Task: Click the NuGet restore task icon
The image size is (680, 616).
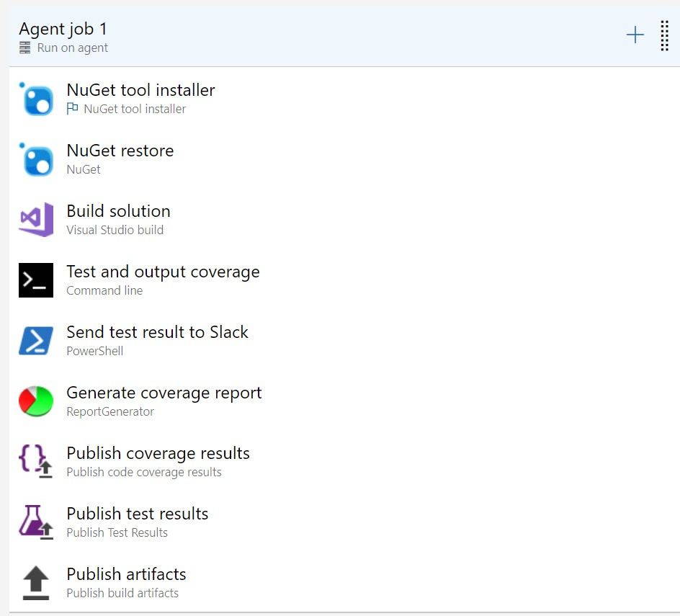Action: click(36, 159)
